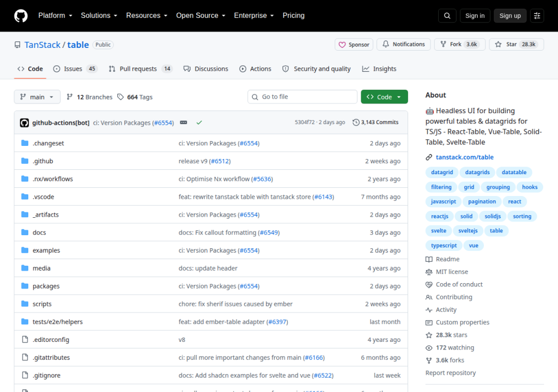The image size is (558, 392).
Task: Open the 'docs: update header' commit message
Action: pyautogui.click(x=208, y=268)
